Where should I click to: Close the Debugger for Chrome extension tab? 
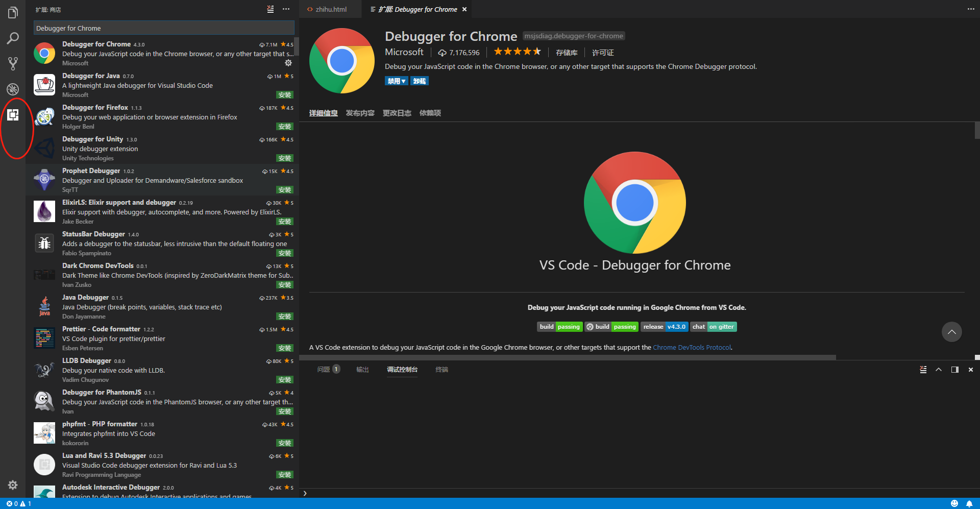pos(464,9)
